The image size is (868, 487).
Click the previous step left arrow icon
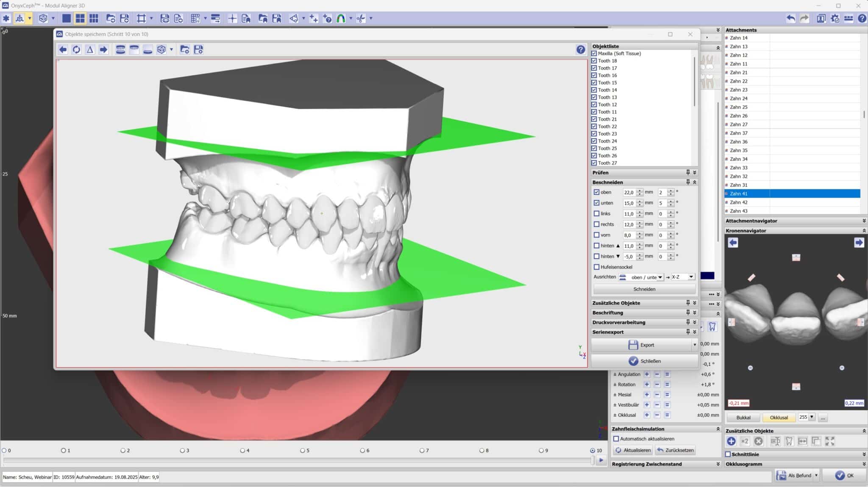(x=63, y=50)
